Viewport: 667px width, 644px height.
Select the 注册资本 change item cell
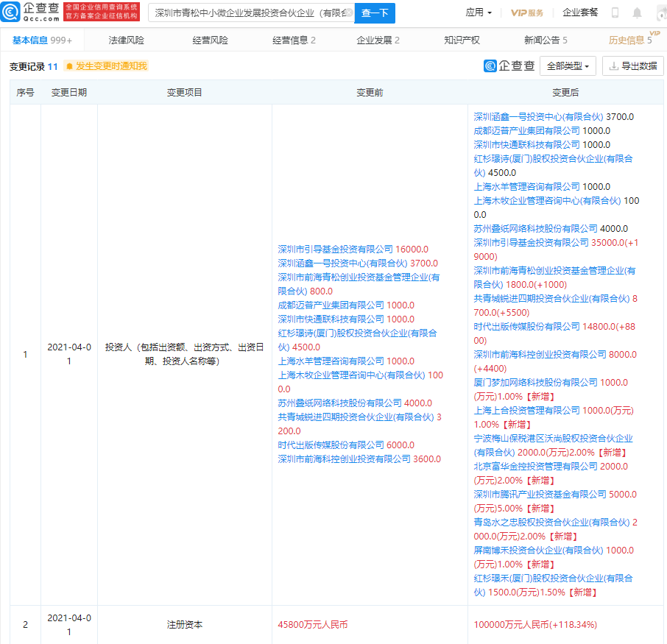click(184, 624)
